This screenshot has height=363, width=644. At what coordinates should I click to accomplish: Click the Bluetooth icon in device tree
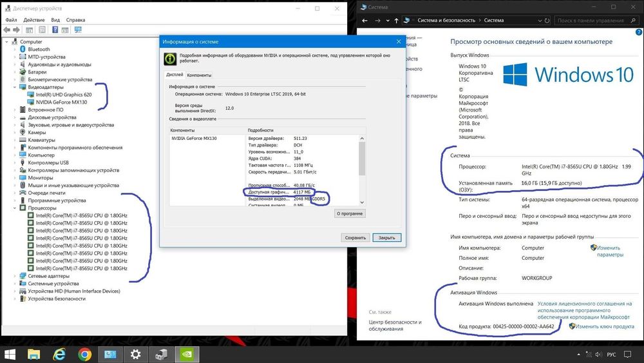click(23, 50)
